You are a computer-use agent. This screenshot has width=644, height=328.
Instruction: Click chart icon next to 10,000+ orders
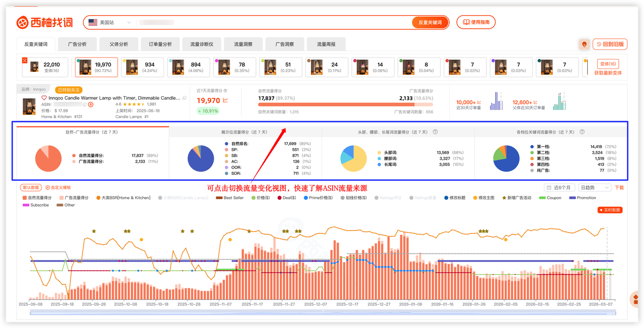479,102
